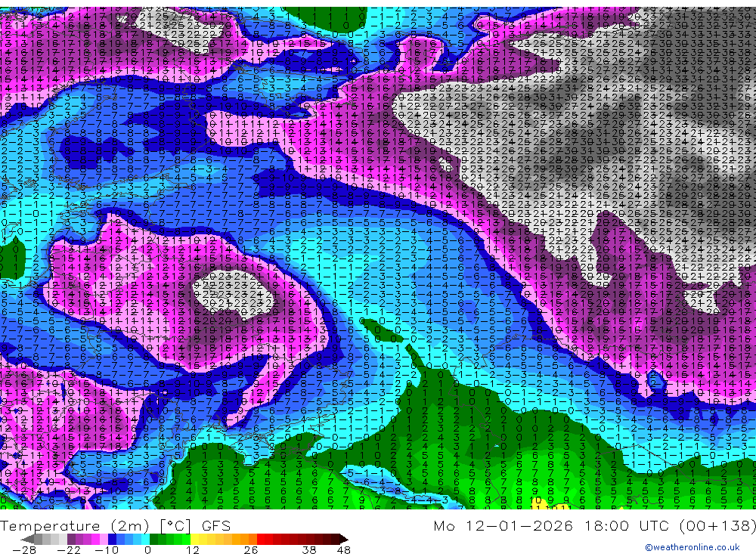Select the dark purple legend segment after grey
756x554 pixels.
71,539
